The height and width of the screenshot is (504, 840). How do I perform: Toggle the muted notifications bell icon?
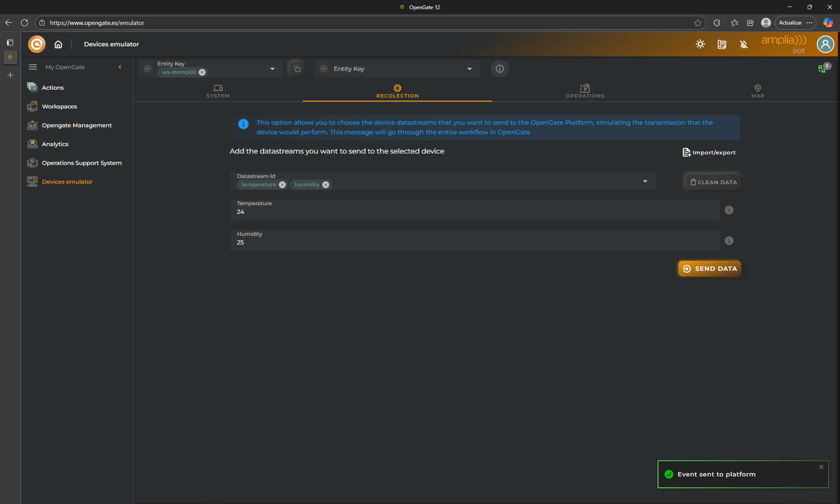tap(744, 44)
